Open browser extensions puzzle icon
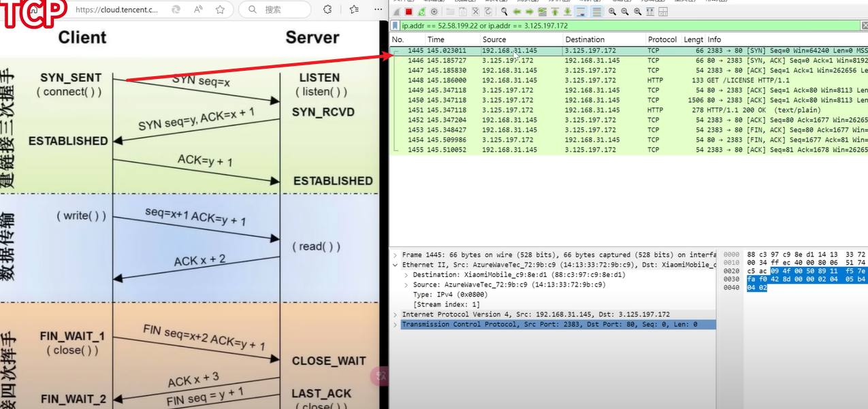Viewport: 868px width, 409px height. coord(327,10)
